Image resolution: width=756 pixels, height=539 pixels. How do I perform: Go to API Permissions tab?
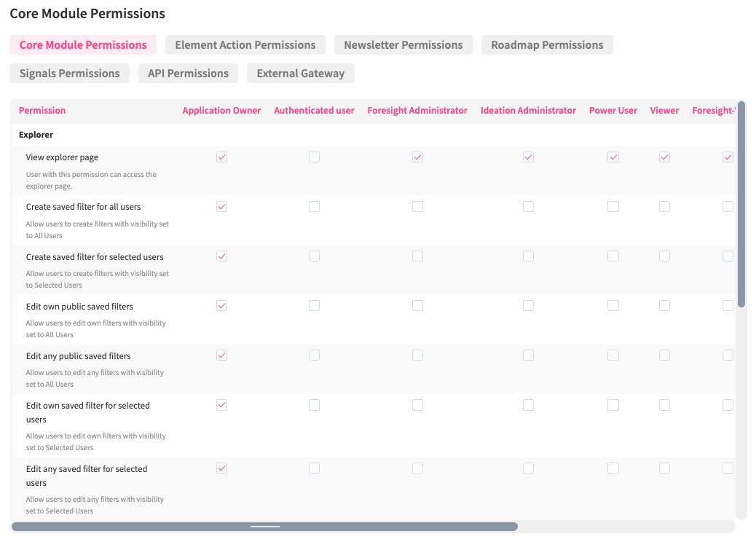click(x=188, y=74)
